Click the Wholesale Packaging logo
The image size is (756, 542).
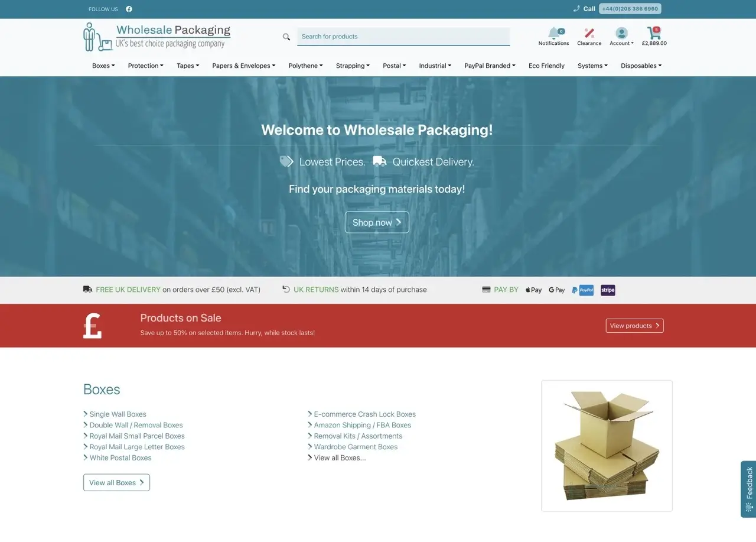157,37
